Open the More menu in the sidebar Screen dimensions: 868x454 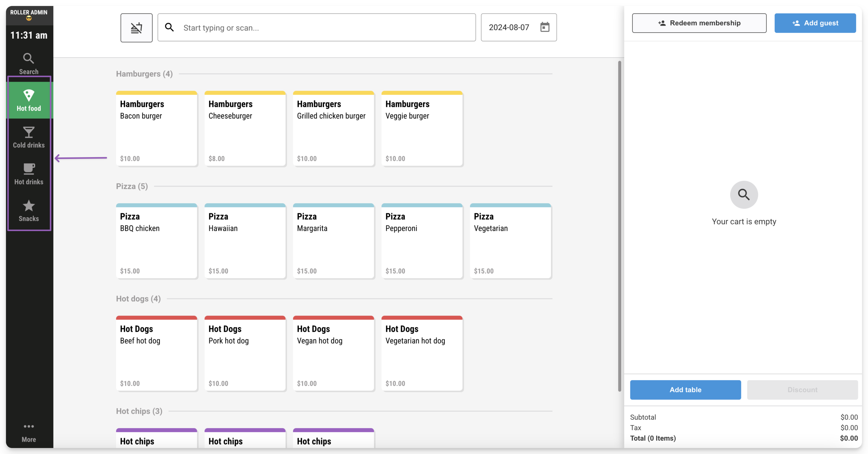[29, 433]
